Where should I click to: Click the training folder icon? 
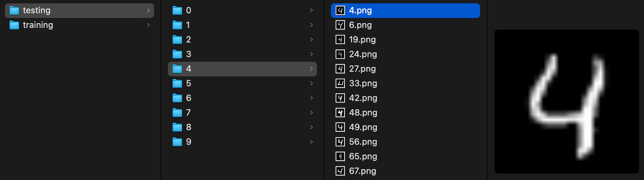[x=14, y=25]
